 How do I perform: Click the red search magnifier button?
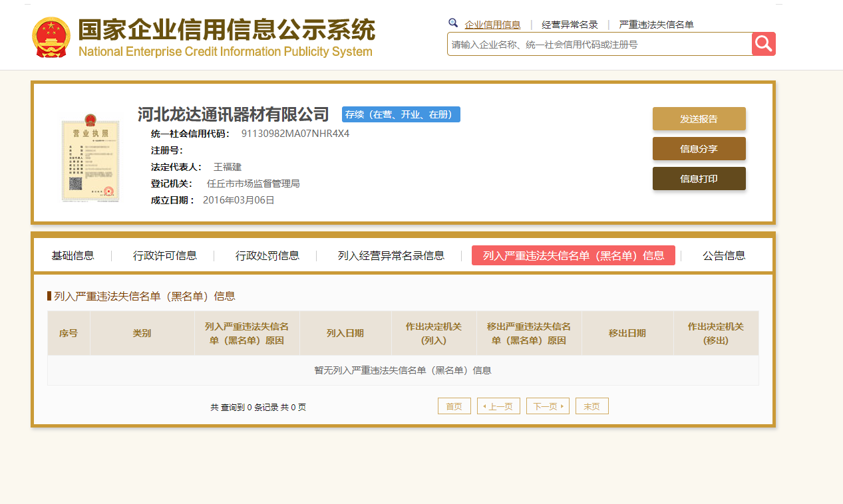764,44
